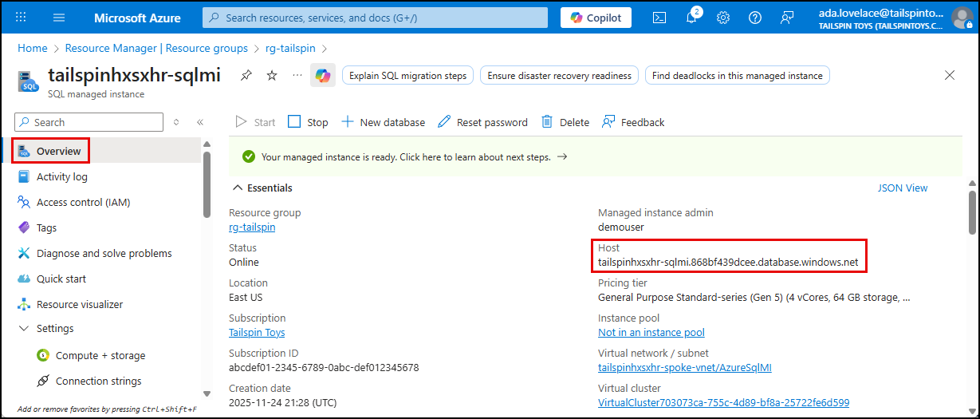The image size is (980, 419).
Task: Pin tailspinhxsxhr-sqlmi to dashboard
Action: pyautogui.click(x=246, y=75)
